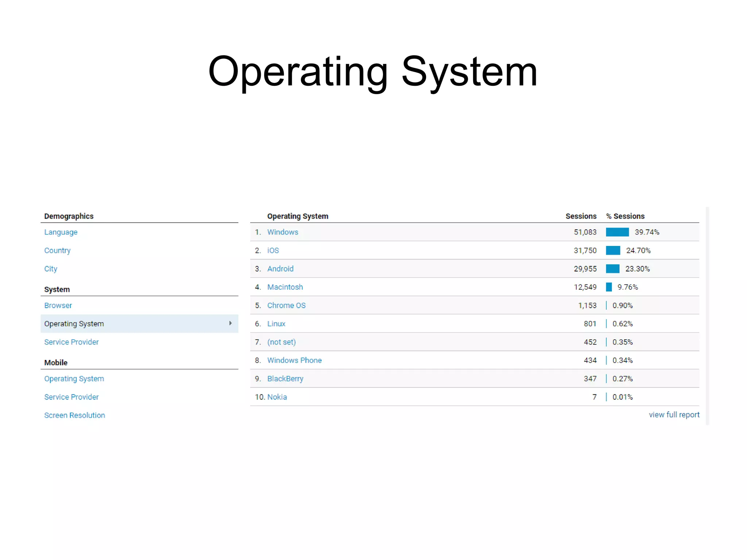
Task: Open the Language demographics link
Action: click(x=61, y=232)
